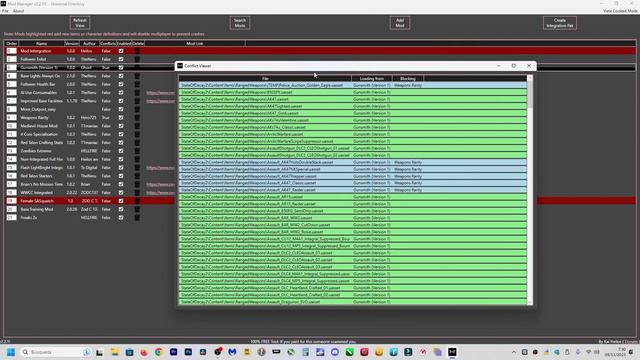The height and width of the screenshot is (360, 640).
Task: Select Assault_AK47_Classic.uasset conflict row
Action: (353, 183)
